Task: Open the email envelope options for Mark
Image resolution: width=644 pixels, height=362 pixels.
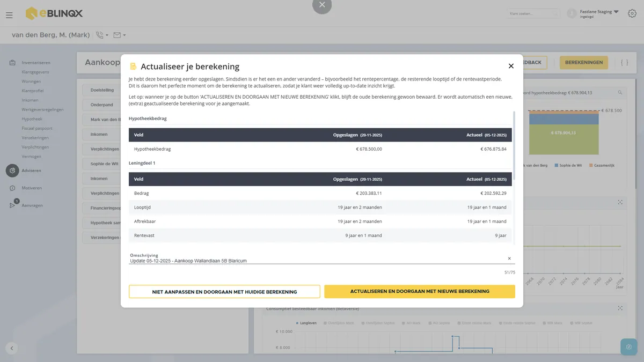Action: (x=120, y=35)
